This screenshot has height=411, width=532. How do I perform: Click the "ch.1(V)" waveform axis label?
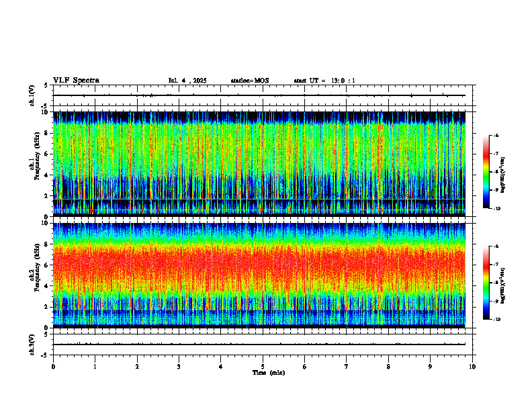coord(32,95)
